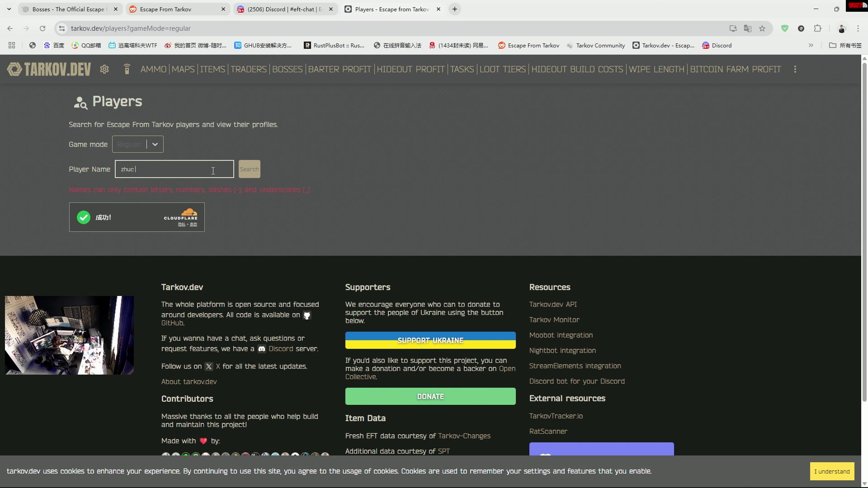Open the Tarkov Community bookmark
Screen dimensions: 868x488
595,45
